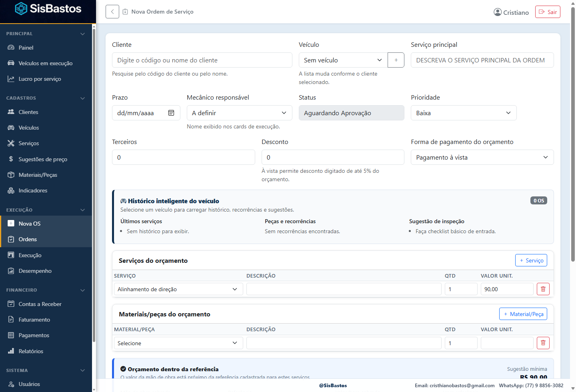Collapse the SISTEMA sidebar section
Image resolution: width=576 pixels, height=392 pixels.
point(83,370)
